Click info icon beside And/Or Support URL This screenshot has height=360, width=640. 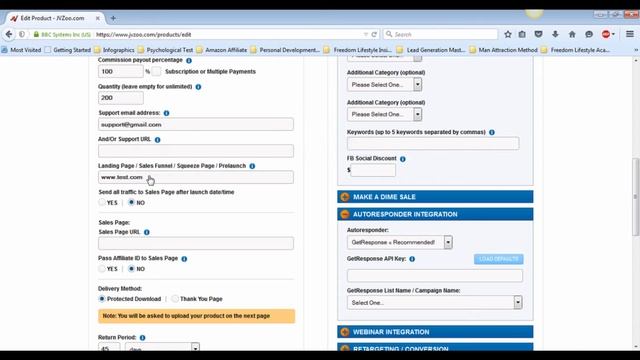[x=157, y=140]
